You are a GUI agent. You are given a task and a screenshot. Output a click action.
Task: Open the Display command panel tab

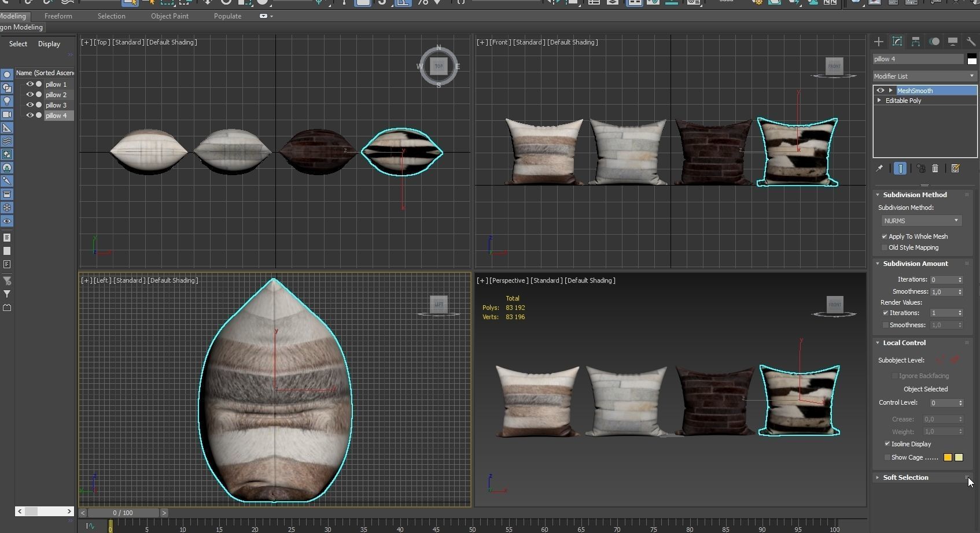tap(953, 42)
